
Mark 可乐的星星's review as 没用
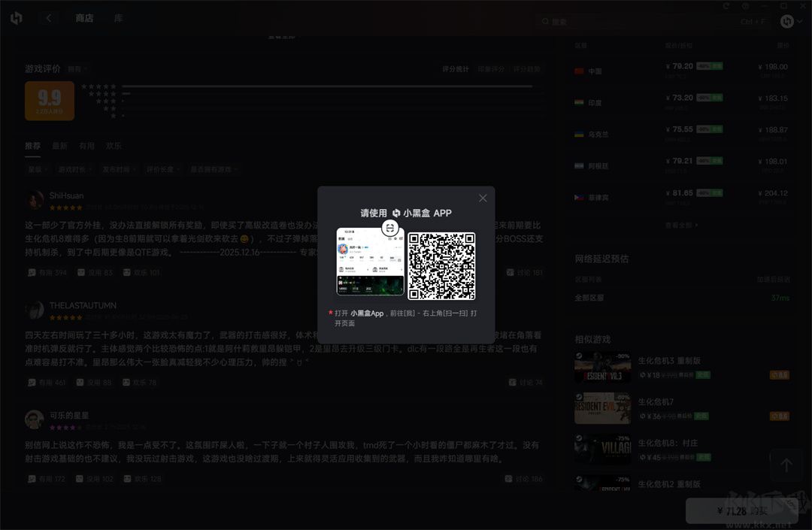[94, 480]
